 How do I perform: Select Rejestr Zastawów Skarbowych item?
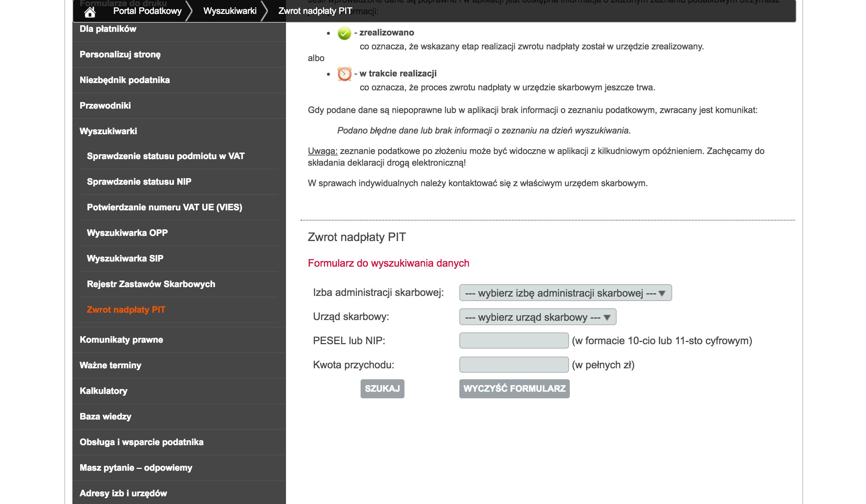coord(151,284)
